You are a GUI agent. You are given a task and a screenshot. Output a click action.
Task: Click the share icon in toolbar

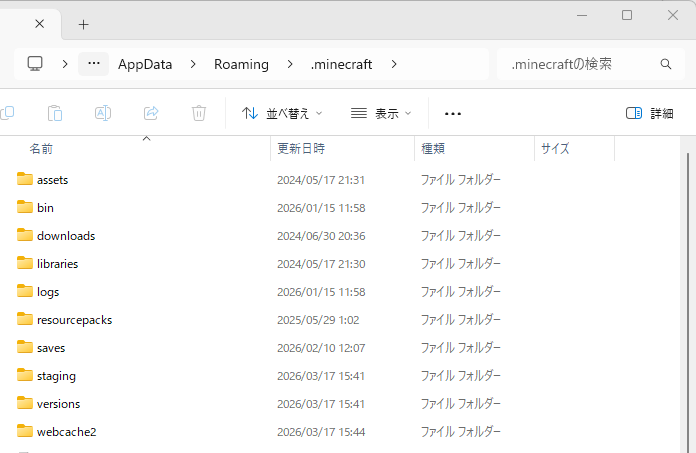(151, 113)
